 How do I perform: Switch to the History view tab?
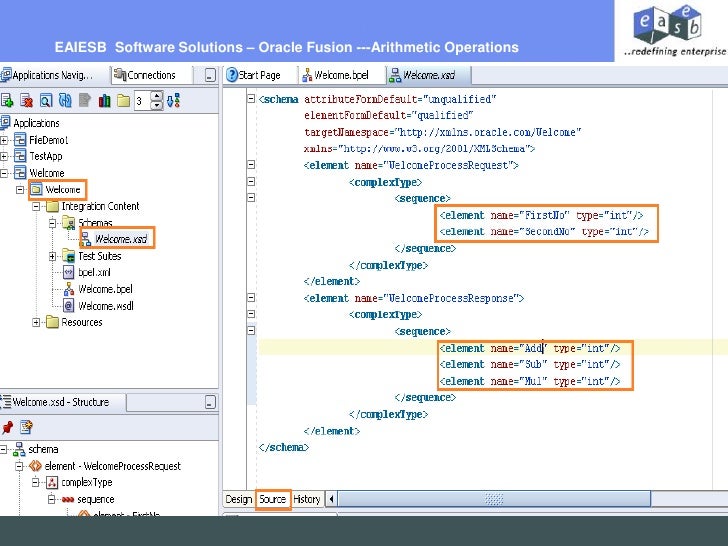[307, 499]
